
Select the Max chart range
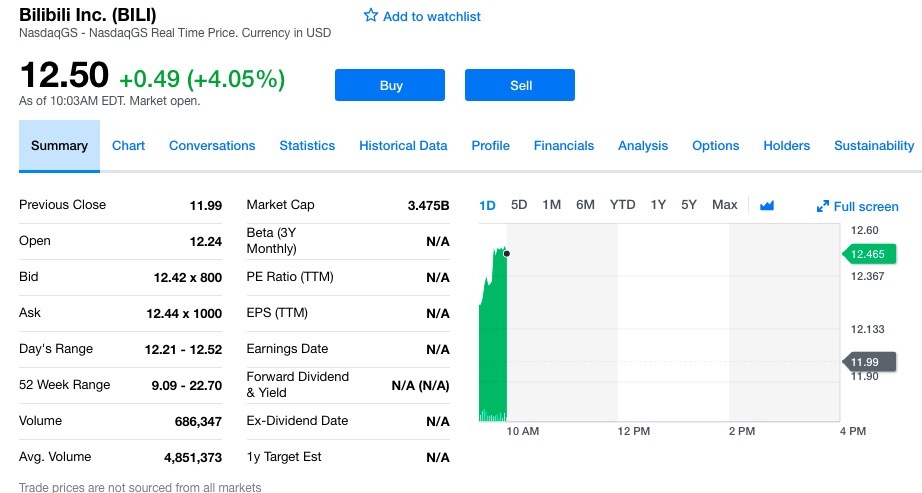coord(724,205)
